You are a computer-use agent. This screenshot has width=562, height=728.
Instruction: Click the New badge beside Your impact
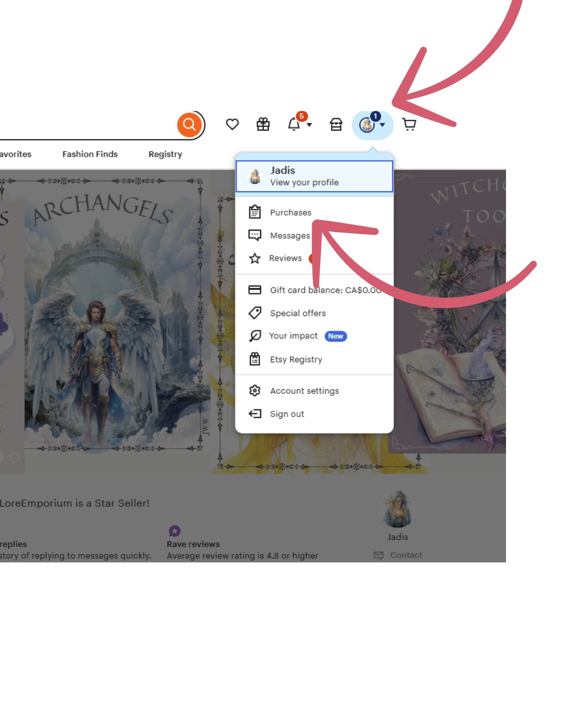pyautogui.click(x=336, y=336)
